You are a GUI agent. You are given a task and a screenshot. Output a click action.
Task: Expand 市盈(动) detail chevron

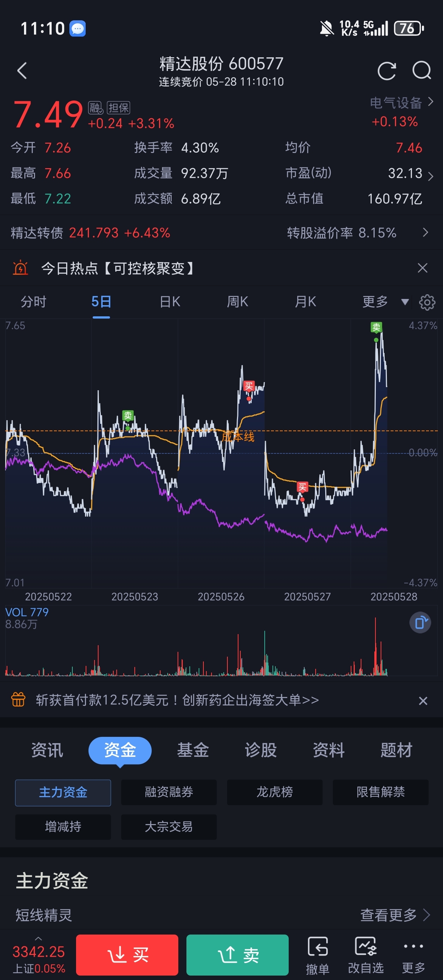430,176
